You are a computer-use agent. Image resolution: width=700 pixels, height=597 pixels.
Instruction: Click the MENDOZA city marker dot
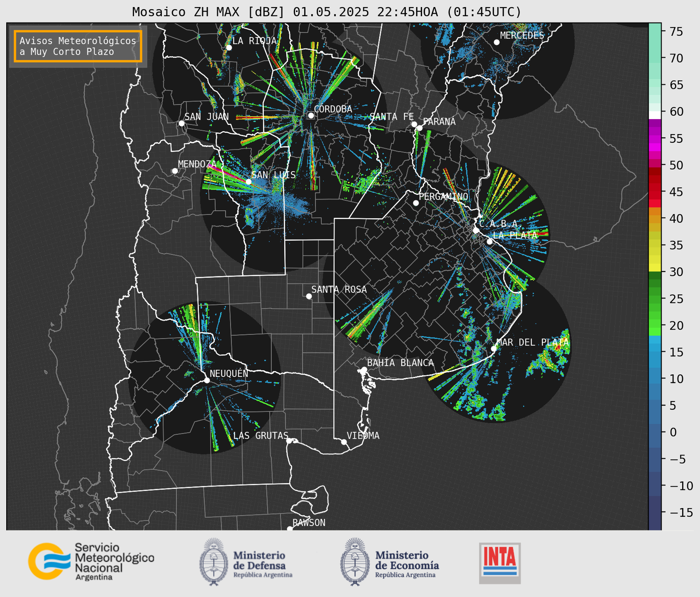pyautogui.click(x=175, y=171)
